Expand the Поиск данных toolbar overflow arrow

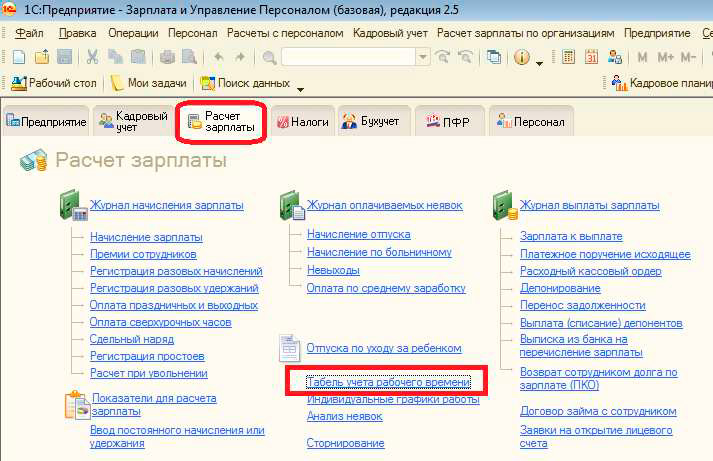tap(300, 89)
